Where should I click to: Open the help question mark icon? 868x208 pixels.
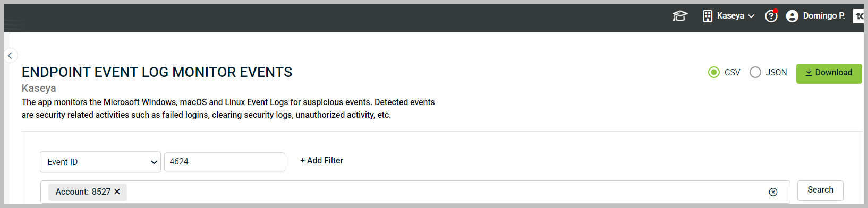click(x=771, y=16)
